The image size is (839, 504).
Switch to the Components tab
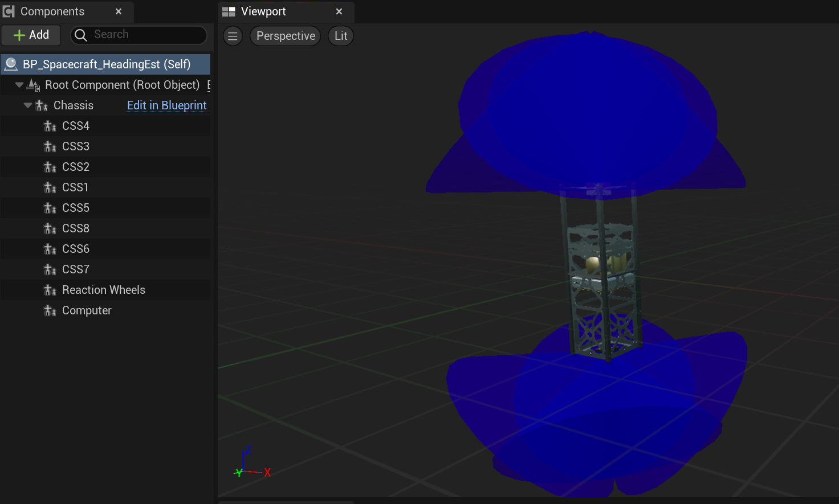(52, 11)
